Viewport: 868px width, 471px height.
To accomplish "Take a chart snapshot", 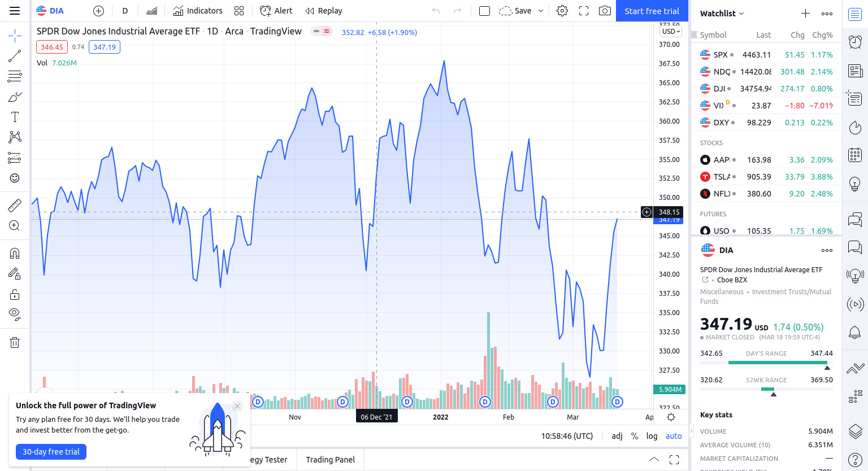I will (x=605, y=11).
